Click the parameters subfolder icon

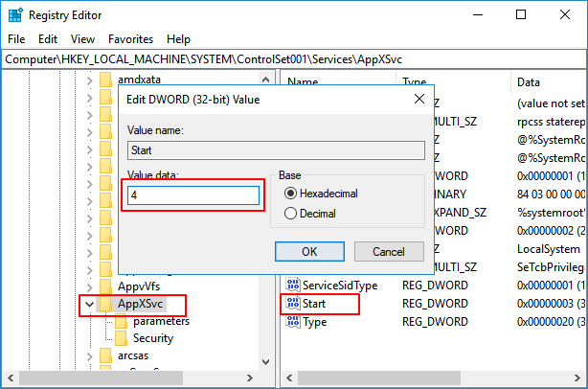[122, 321]
